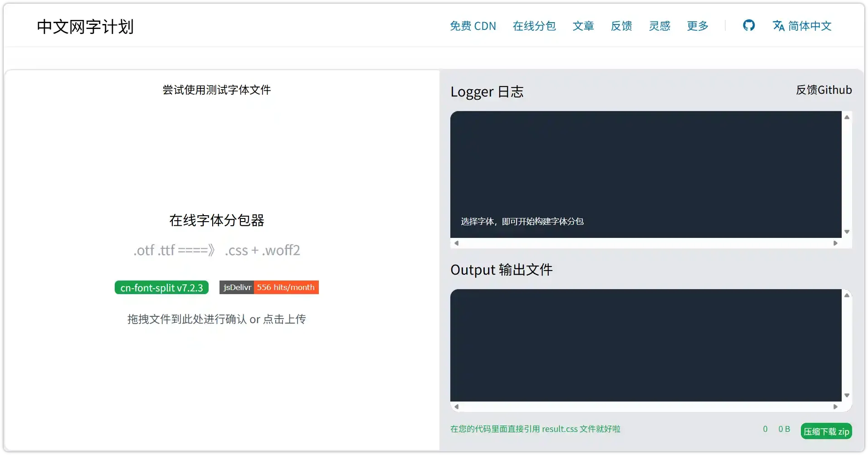The image size is (868, 455).
Task: Click the translate icon next to 简体中文
Action: click(778, 26)
